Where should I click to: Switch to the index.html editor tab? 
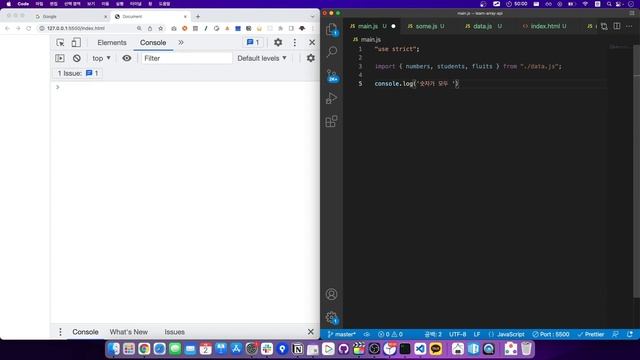tap(545, 26)
